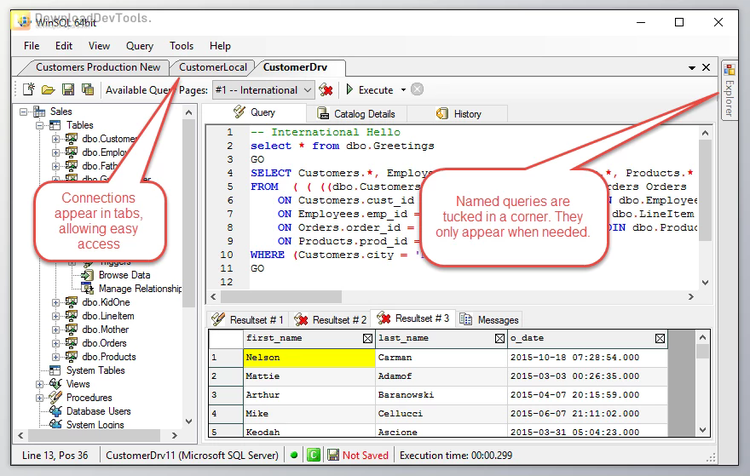
Task: Expand the Procedures tree node
Action: pyautogui.click(x=40, y=398)
